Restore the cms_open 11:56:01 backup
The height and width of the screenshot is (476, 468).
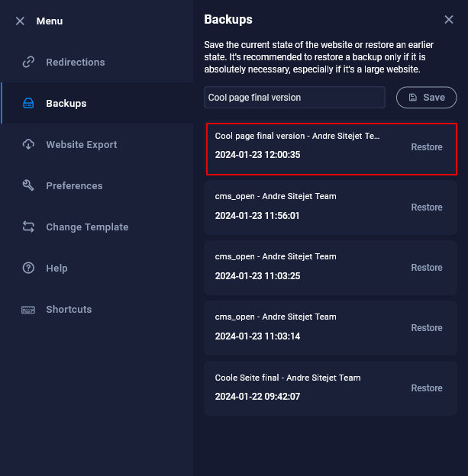[426, 207]
